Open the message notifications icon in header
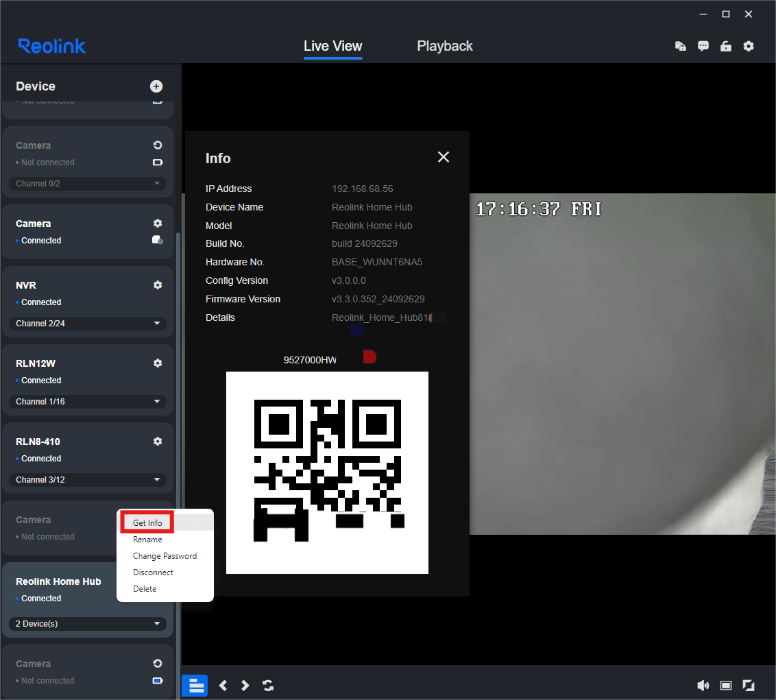776x700 pixels. coord(703,46)
